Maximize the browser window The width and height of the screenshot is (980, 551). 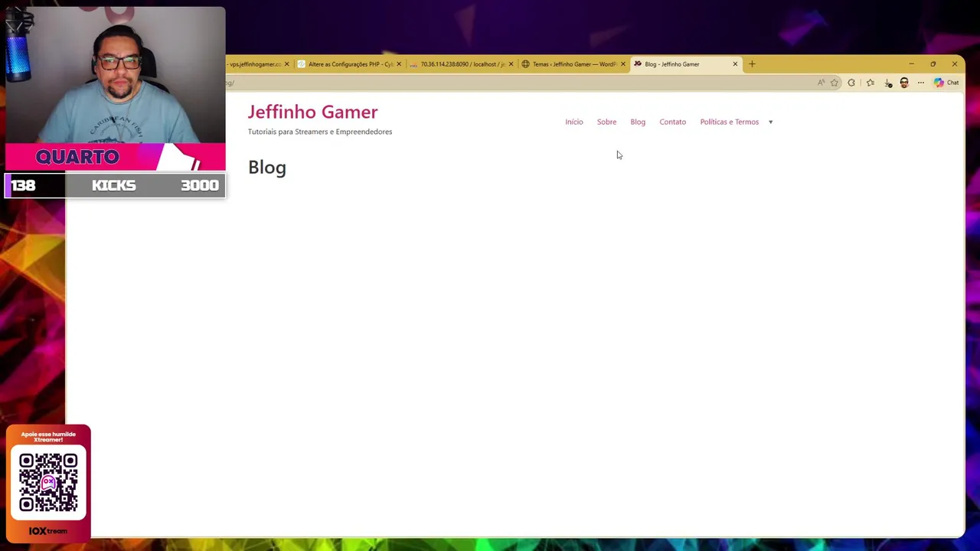click(x=933, y=64)
